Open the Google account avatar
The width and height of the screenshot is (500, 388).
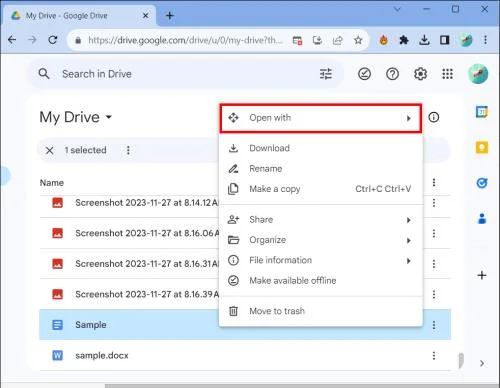tap(478, 74)
